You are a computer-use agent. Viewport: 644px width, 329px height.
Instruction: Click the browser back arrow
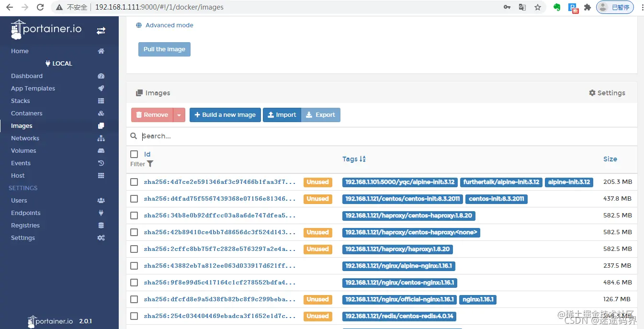10,7
